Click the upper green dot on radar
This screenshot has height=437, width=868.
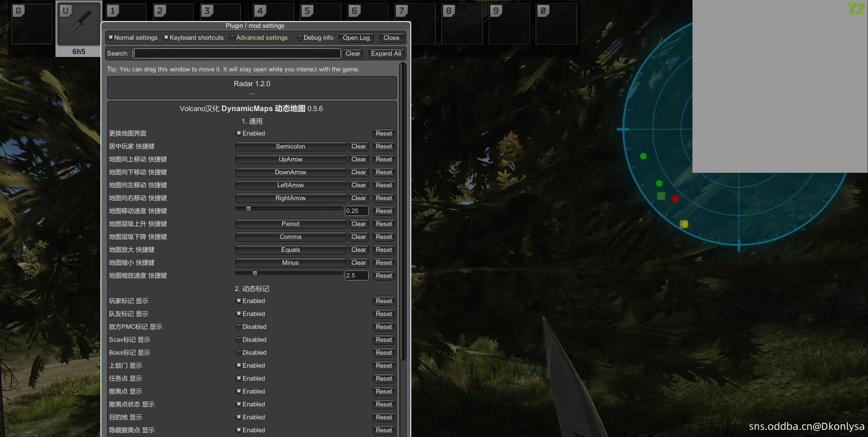click(643, 156)
